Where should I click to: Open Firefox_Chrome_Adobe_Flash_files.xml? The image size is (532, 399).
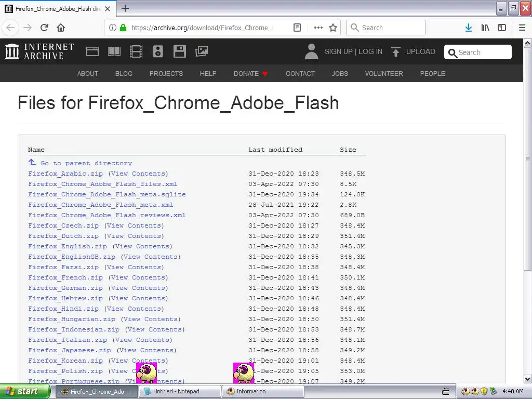[x=103, y=184]
